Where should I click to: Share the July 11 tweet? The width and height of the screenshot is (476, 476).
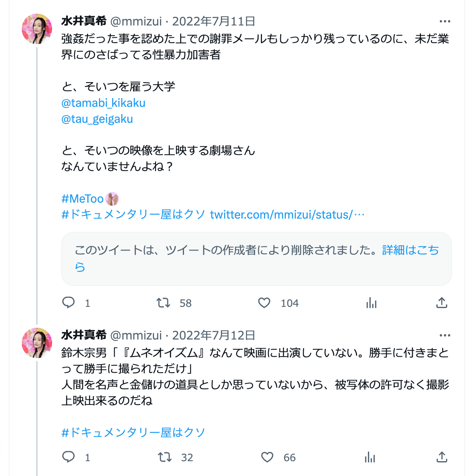(441, 303)
